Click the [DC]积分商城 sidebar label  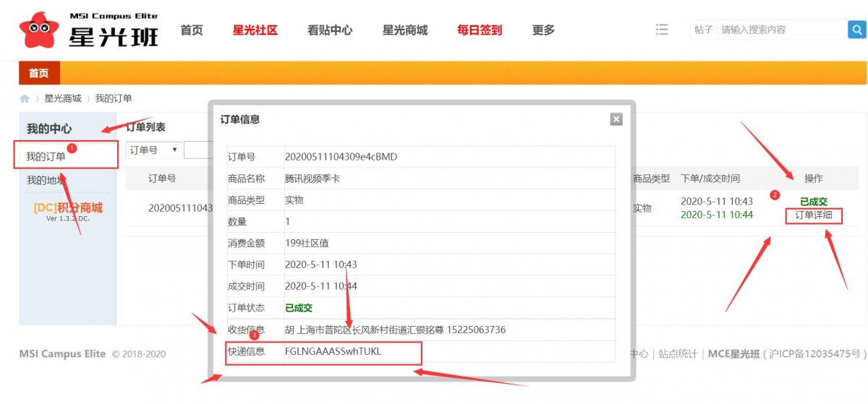(x=67, y=208)
